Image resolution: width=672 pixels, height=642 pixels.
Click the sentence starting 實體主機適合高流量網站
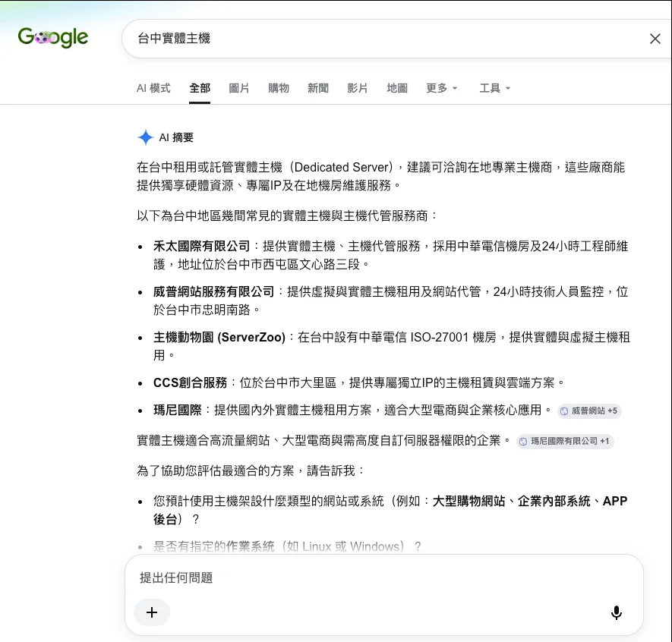click(x=323, y=441)
